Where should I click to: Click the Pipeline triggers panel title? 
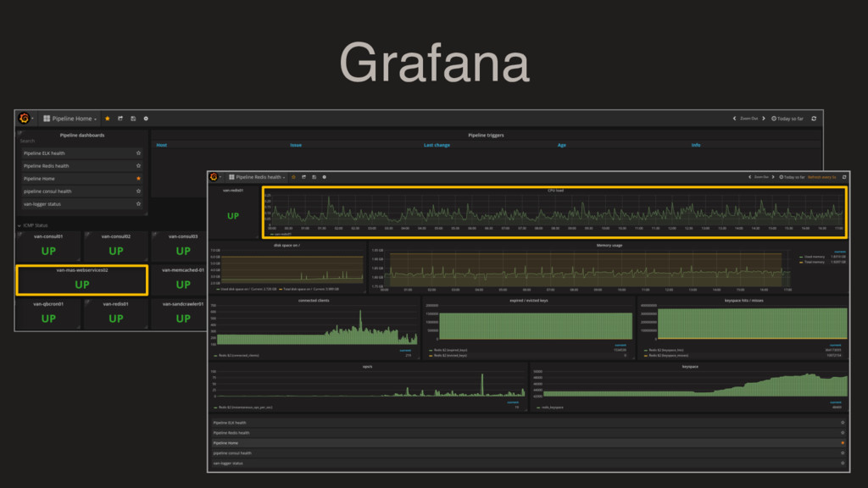coord(486,135)
